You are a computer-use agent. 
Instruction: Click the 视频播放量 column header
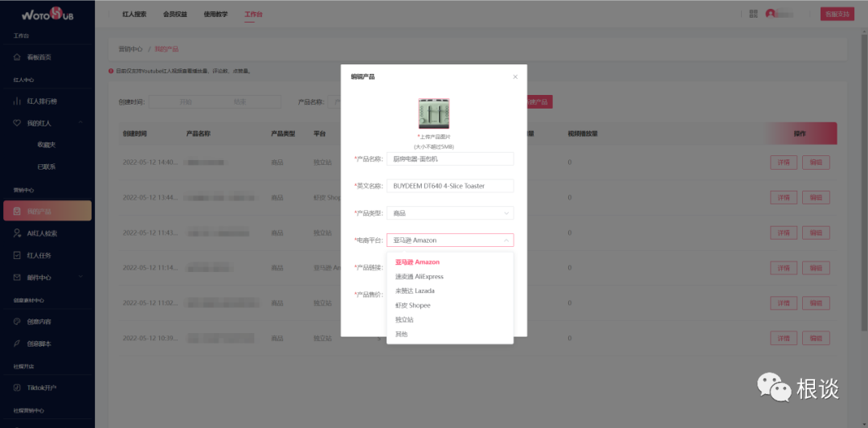(583, 134)
